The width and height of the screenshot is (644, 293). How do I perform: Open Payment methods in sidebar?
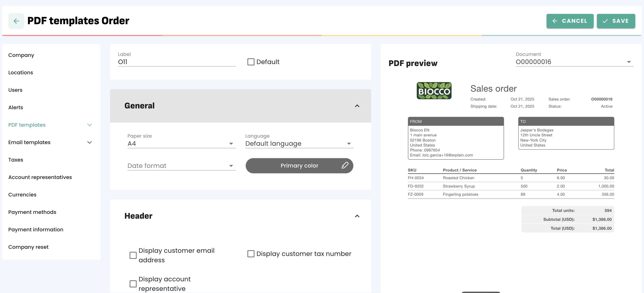(32, 212)
